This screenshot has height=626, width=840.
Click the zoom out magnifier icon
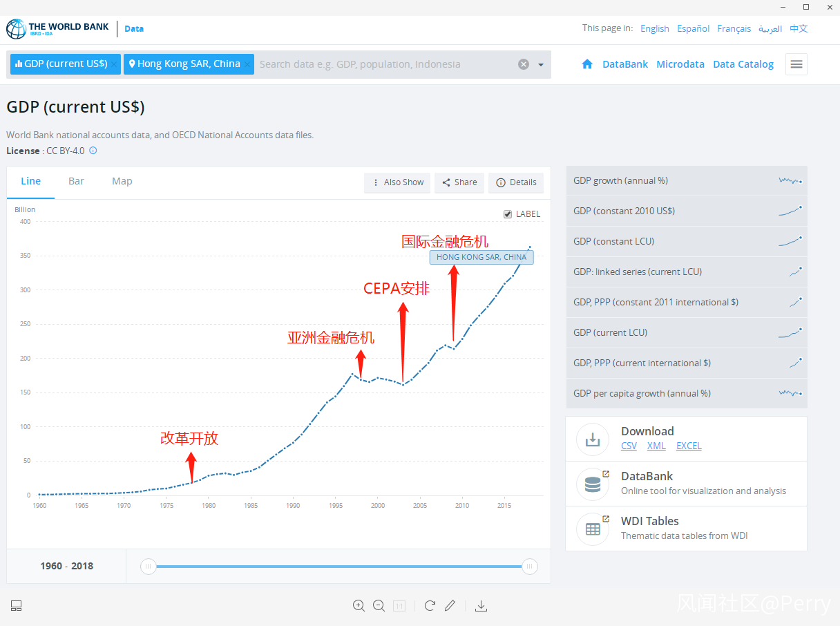click(x=379, y=606)
